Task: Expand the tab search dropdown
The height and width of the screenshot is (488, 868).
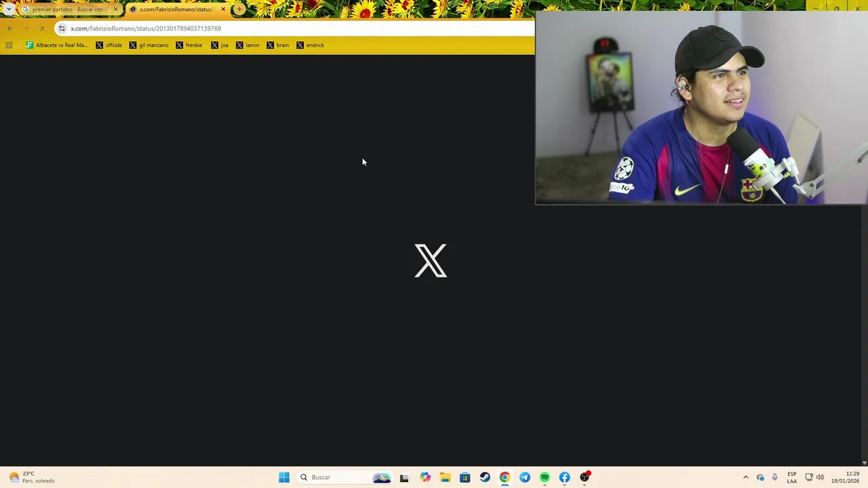Action: tap(9, 9)
